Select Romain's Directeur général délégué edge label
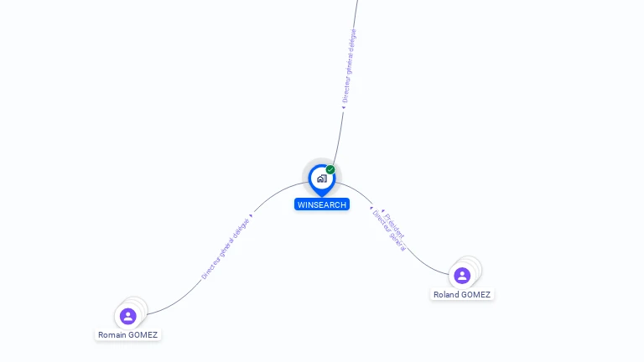644x362 pixels. coord(225,249)
